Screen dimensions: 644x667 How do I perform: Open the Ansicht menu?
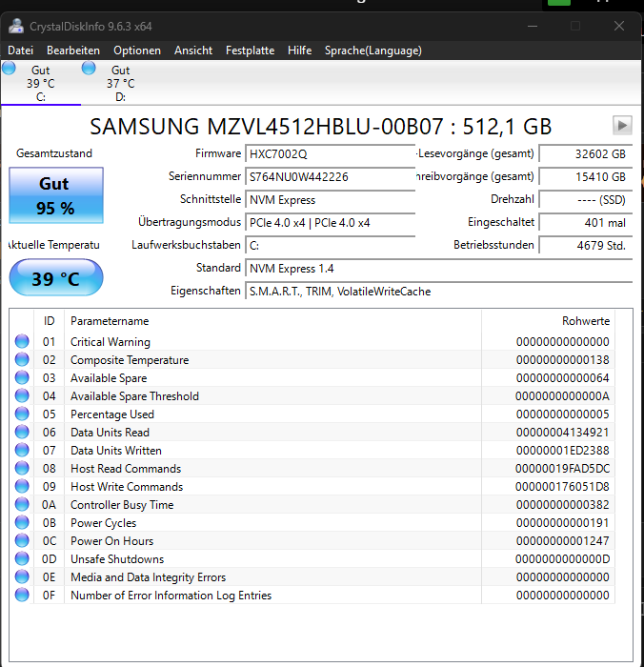pos(193,51)
